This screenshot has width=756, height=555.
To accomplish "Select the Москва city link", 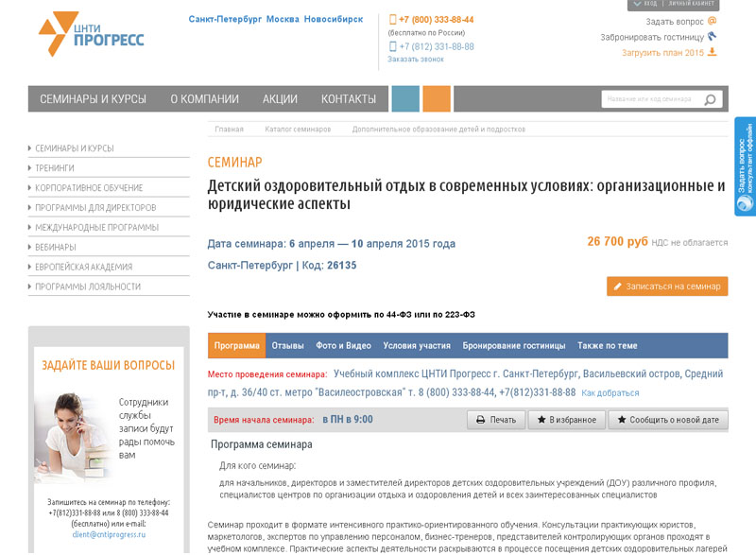I will (x=283, y=19).
